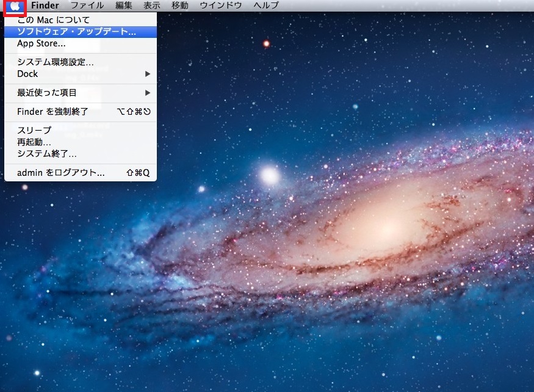Image resolution: width=534 pixels, height=392 pixels.
Task: Select Finder を強制終了
Action: 53,112
